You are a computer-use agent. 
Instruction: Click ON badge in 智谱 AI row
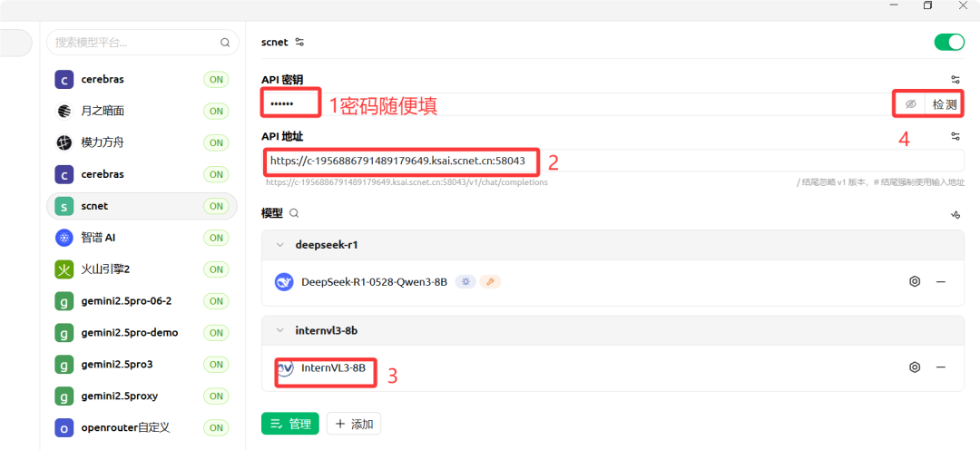tap(216, 238)
